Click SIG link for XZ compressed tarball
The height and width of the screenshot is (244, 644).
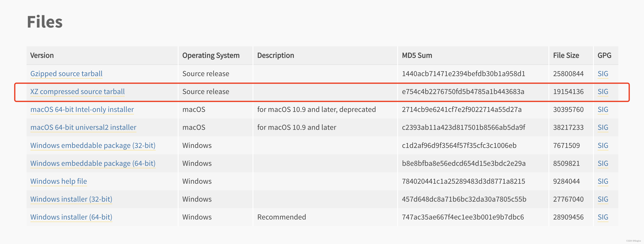click(602, 92)
